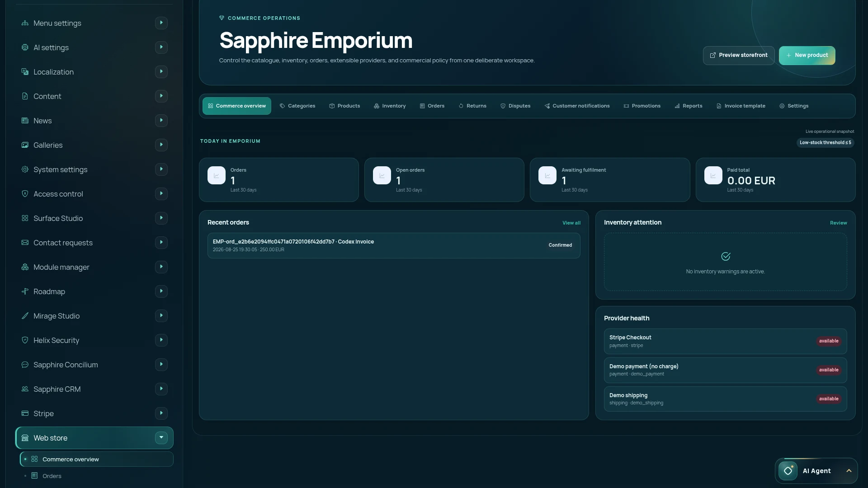Click the Roadmap signpost icon
The image size is (868, 488).
(x=25, y=291)
